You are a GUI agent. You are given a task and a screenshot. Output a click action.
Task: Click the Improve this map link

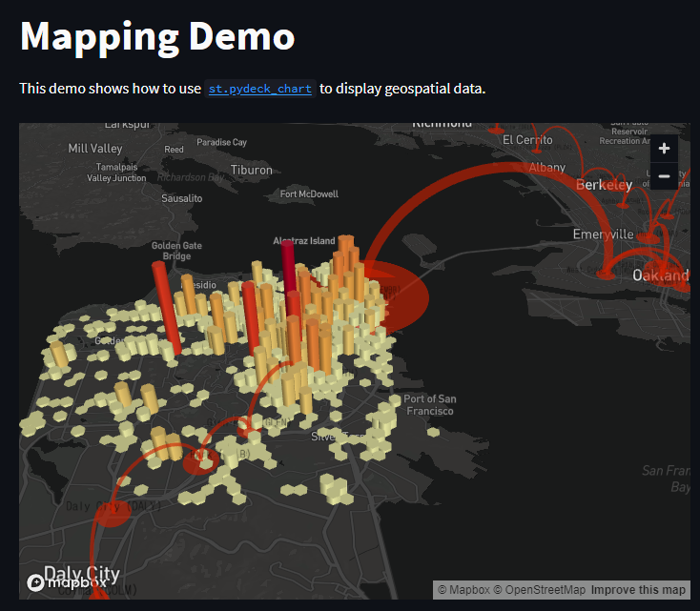(638, 590)
